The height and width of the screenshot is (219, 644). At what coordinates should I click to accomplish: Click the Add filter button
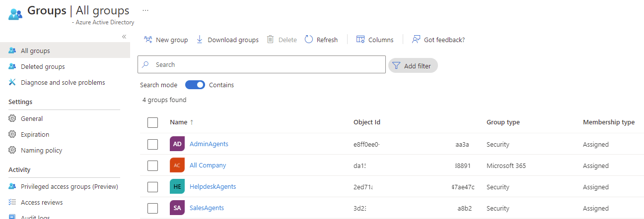pos(413,66)
